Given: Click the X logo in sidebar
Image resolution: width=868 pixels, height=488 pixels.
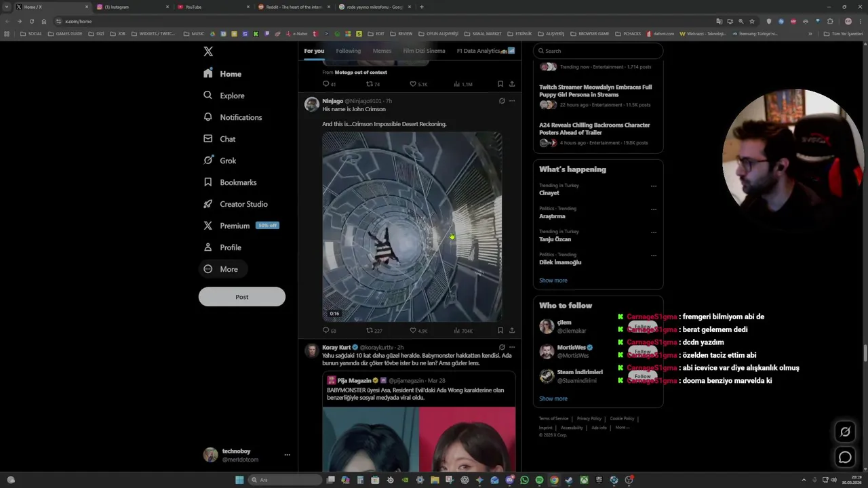Looking at the screenshot, I should point(208,52).
